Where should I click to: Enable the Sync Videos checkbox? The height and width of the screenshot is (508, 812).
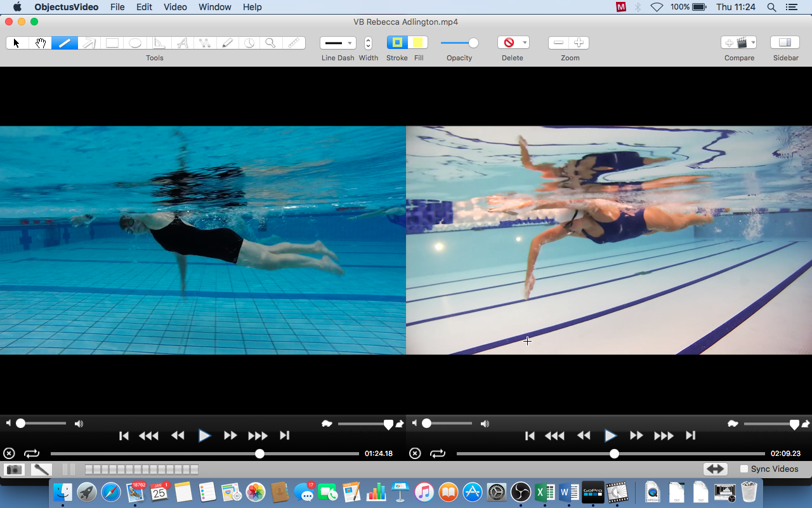pyautogui.click(x=744, y=469)
